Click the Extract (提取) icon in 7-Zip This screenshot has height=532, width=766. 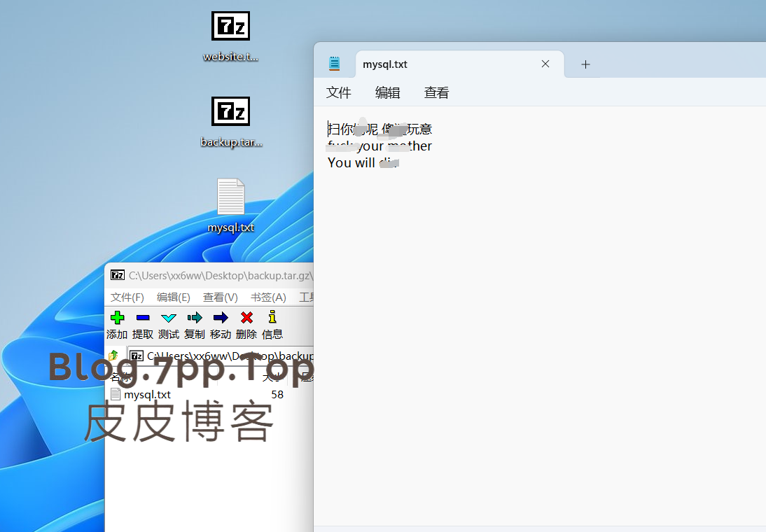[142, 324]
